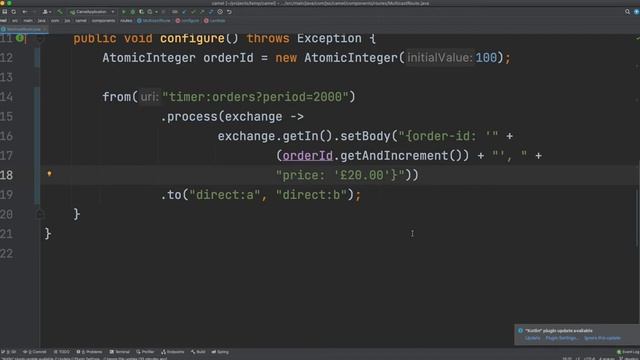Open the CamelApplication run configuration dropdown
This screenshot has height=360, width=640.
pyautogui.click(x=93, y=12)
